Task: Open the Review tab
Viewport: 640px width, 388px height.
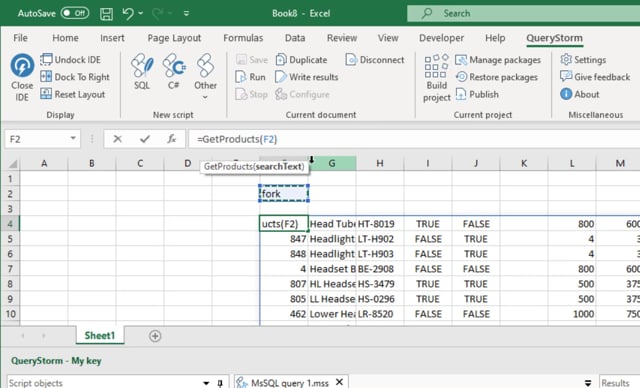Action: click(342, 38)
